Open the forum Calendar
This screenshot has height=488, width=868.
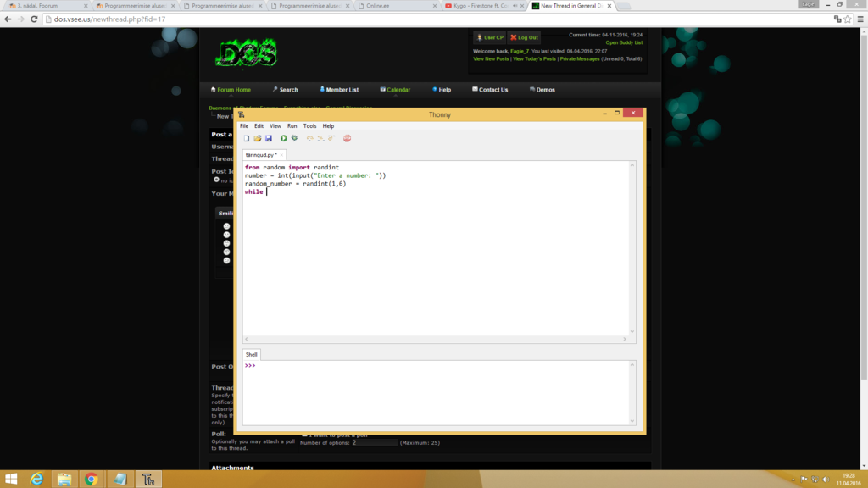coord(395,90)
